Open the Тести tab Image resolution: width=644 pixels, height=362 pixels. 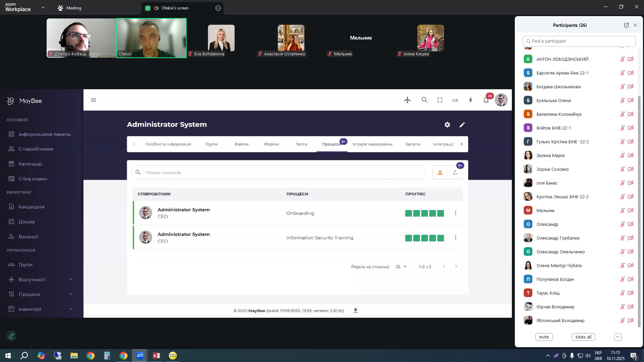301,144
